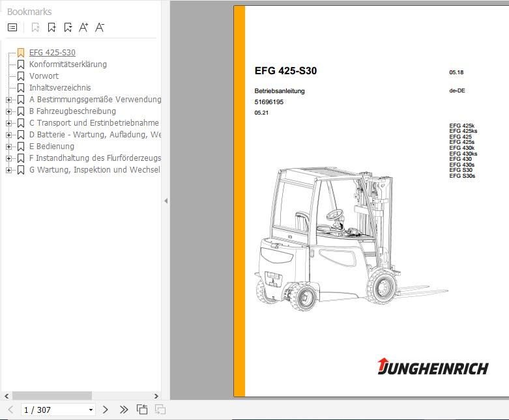Click the document number 51696195

pos(269,102)
